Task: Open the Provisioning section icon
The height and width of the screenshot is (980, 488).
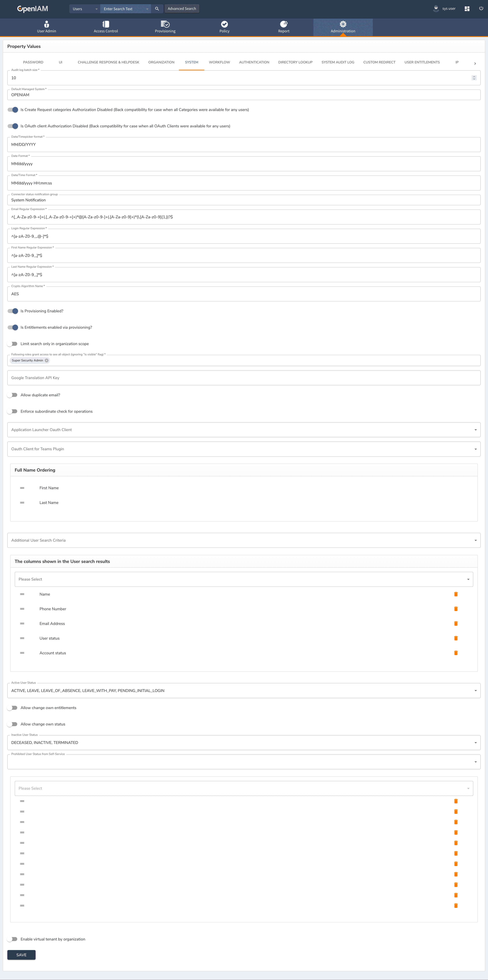Action: point(165,24)
